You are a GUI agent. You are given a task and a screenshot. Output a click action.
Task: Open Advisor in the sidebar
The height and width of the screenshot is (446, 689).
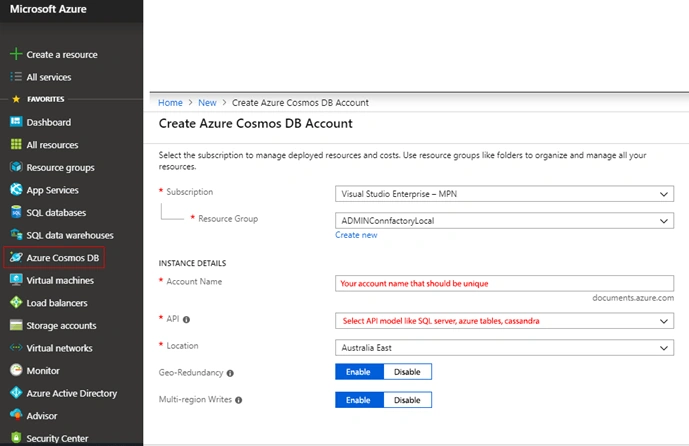(x=42, y=416)
